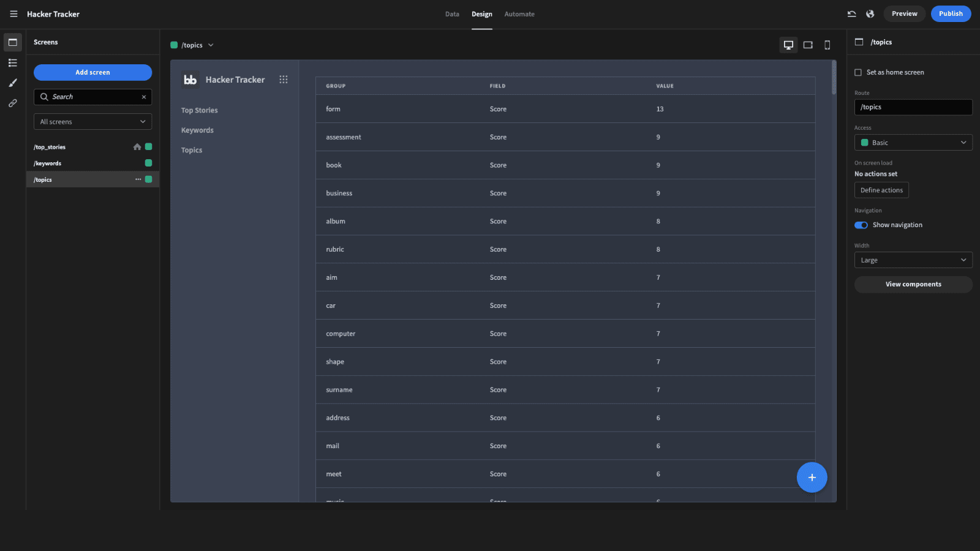980x551 pixels.
Task: Open the Width Large dropdown
Action: tap(913, 260)
